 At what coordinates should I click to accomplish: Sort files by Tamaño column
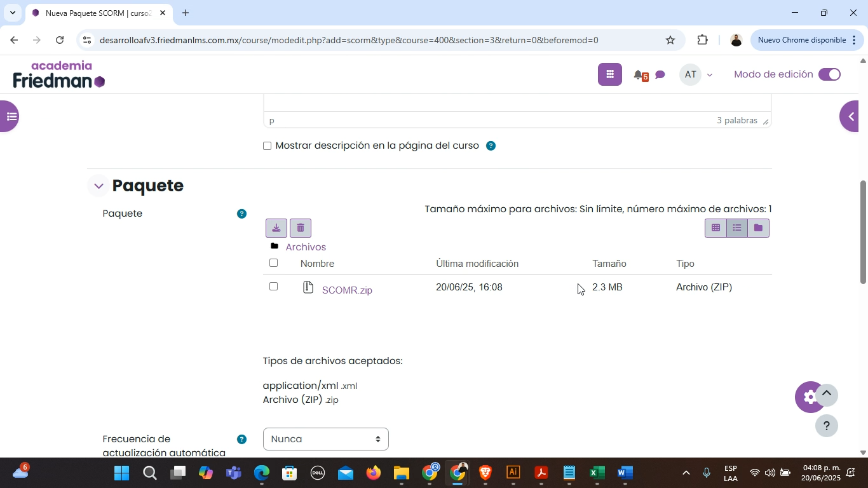click(609, 264)
